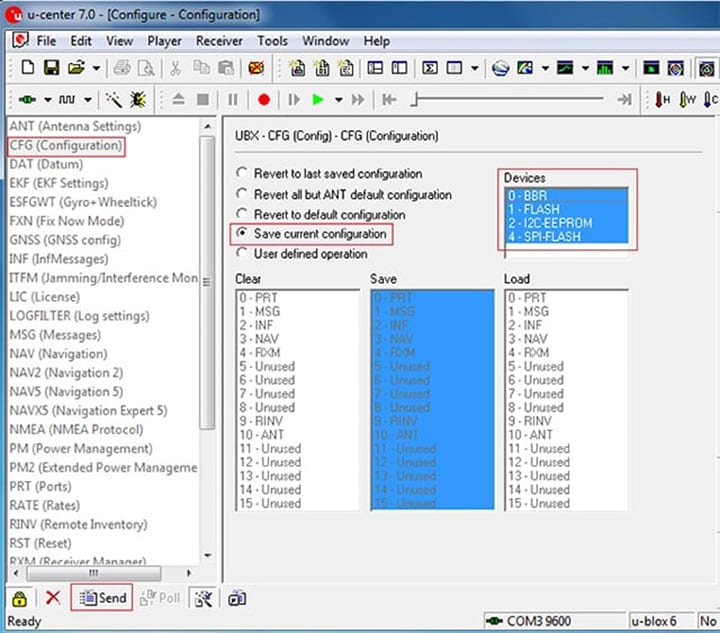This screenshot has width=720, height=633.
Task: Click the red Record button
Action: coord(264,100)
